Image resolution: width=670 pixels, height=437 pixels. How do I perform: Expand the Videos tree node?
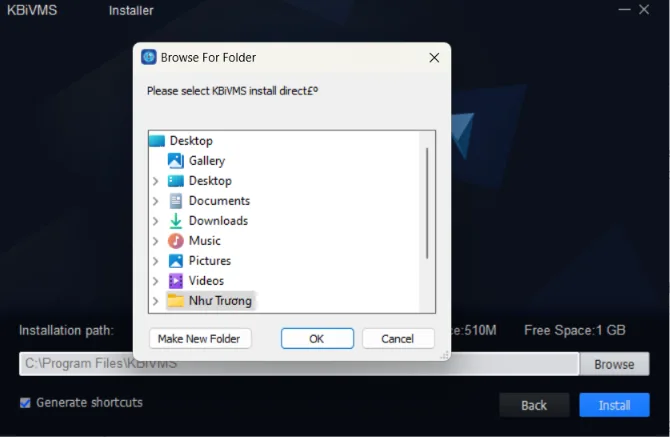point(156,281)
